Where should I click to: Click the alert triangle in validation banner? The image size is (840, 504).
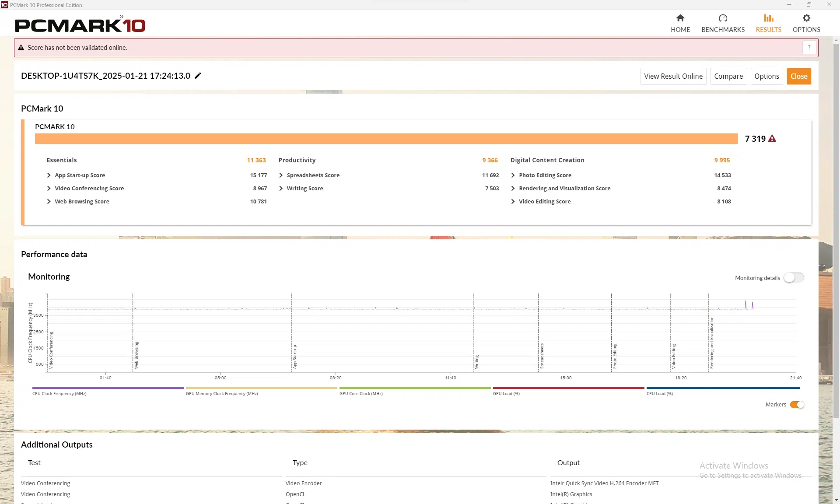pyautogui.click(x=21, y=48)
